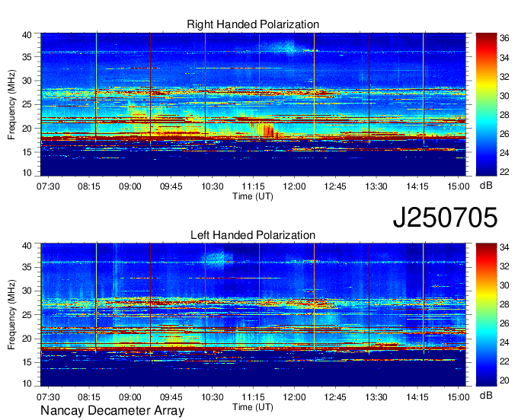The height and width of the screenshot is (420, 518).
Task: Click the 'dB' label of the lower colorbar
Action: (x=486, y=395)
